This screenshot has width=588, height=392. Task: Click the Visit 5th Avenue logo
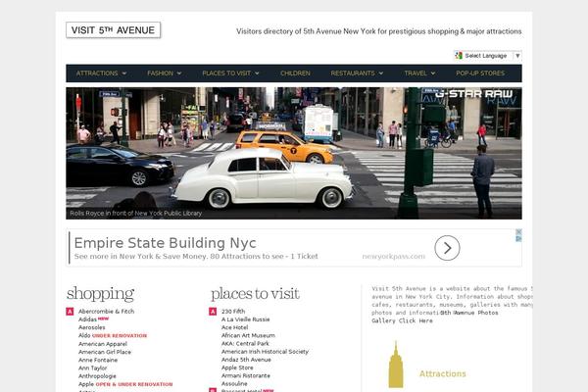tap(114, 30)
